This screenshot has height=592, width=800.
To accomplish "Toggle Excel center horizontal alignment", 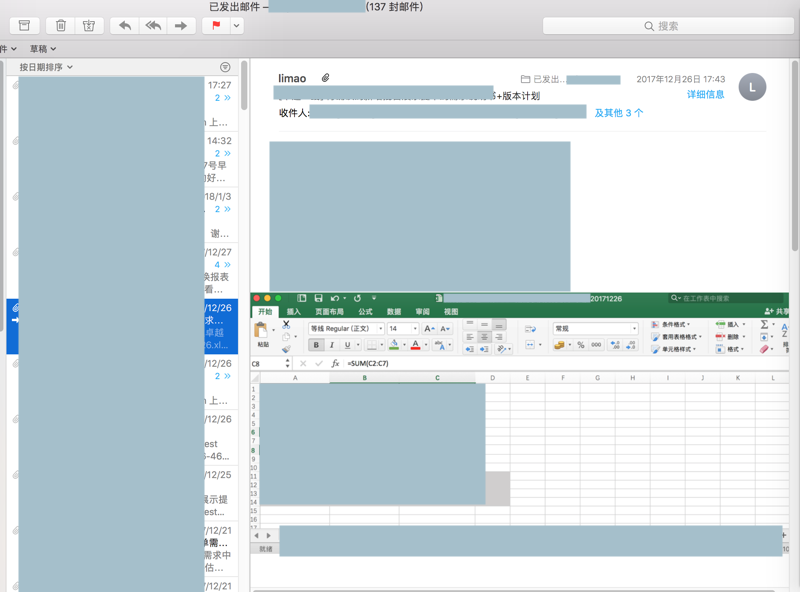I will click(484, 337).
